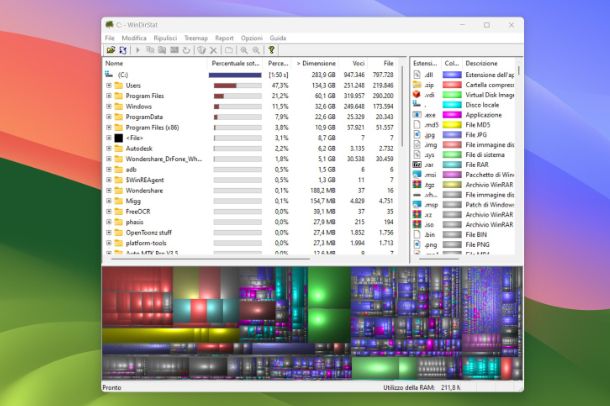Select the Migg folder row

click(x=251, y=201)
